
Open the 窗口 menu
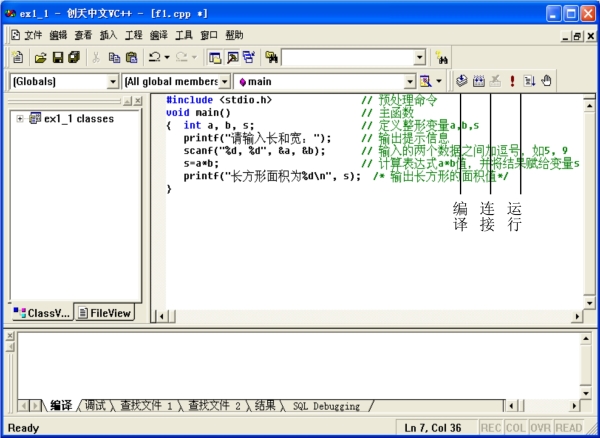point(209,36)
